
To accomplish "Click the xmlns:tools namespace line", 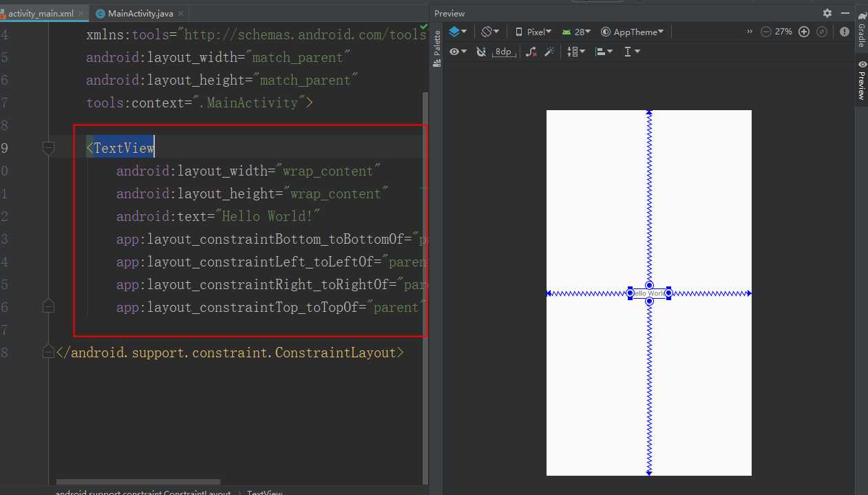I will pyautogui.click(x=256, y=34).
